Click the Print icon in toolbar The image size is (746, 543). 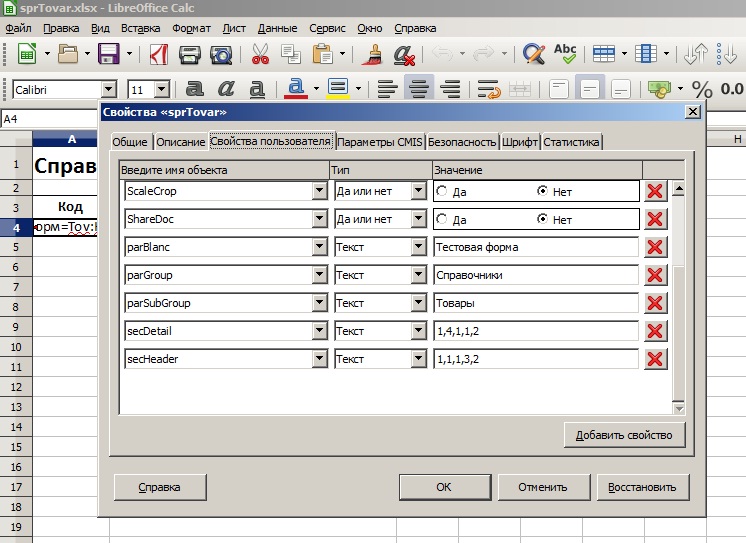191,53
